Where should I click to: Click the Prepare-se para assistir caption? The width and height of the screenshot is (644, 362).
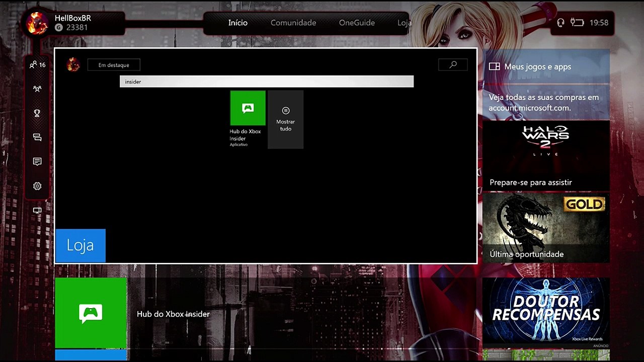(531, 183)
